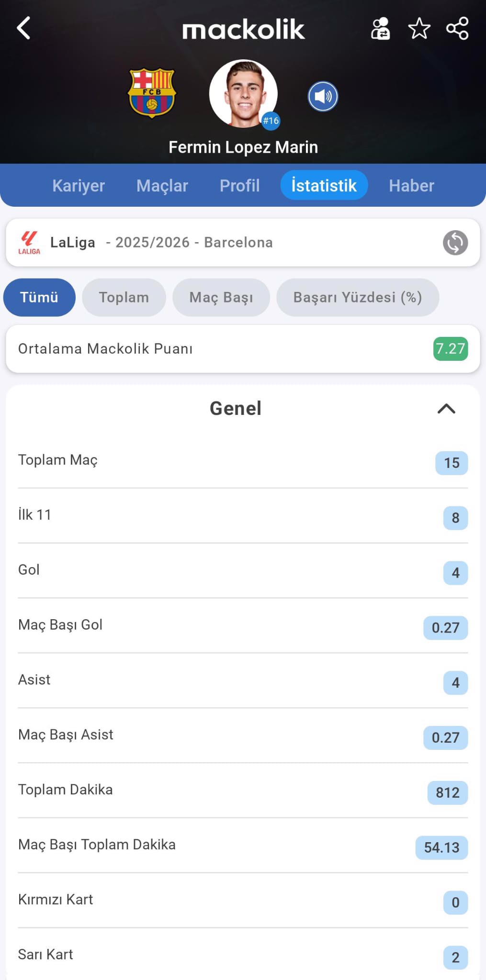The height and width of the screenshot is (980, 486).
Task: Tap the LaLiga logo icon
Action: 29,243
